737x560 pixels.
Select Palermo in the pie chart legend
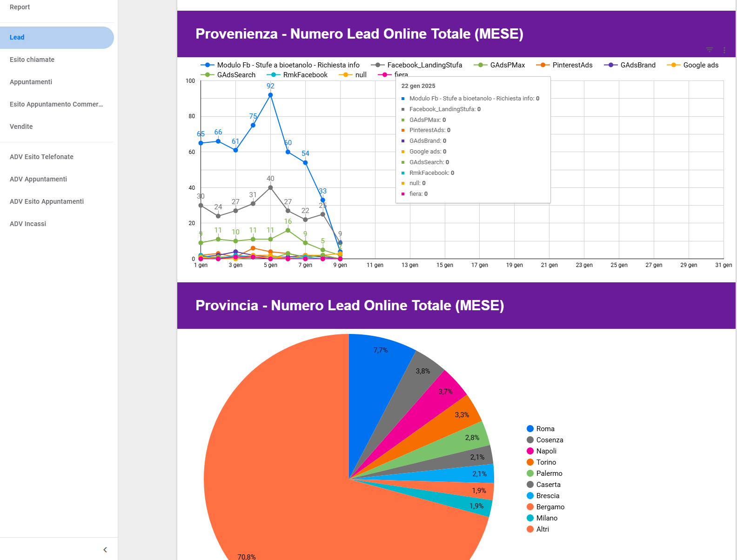pyautogui.click(x=544, y=473)
